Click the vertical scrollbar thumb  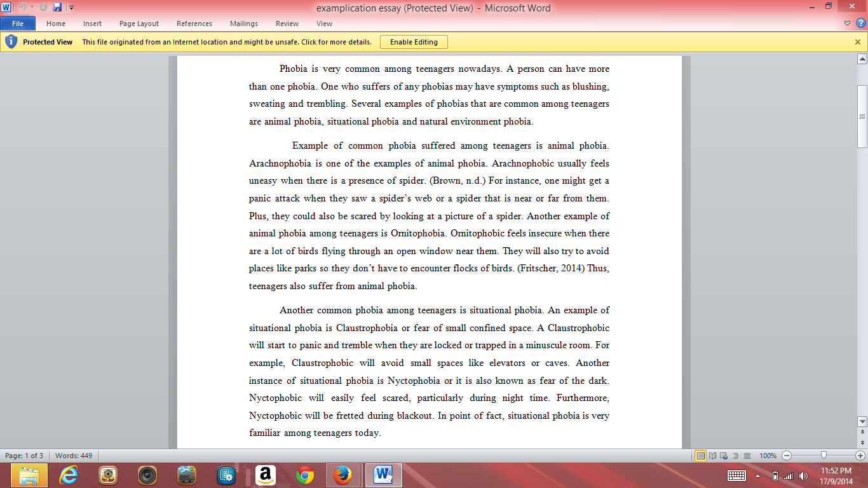coord(862,116)
